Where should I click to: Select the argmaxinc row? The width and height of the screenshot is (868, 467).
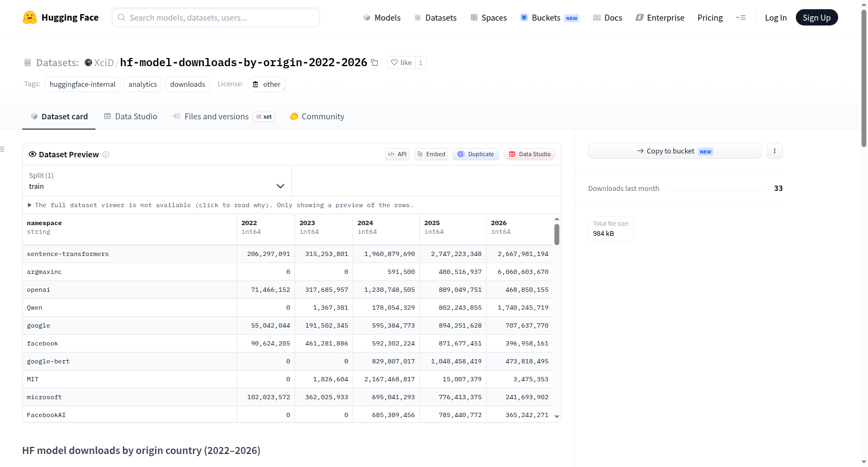[x=288, y=272]
